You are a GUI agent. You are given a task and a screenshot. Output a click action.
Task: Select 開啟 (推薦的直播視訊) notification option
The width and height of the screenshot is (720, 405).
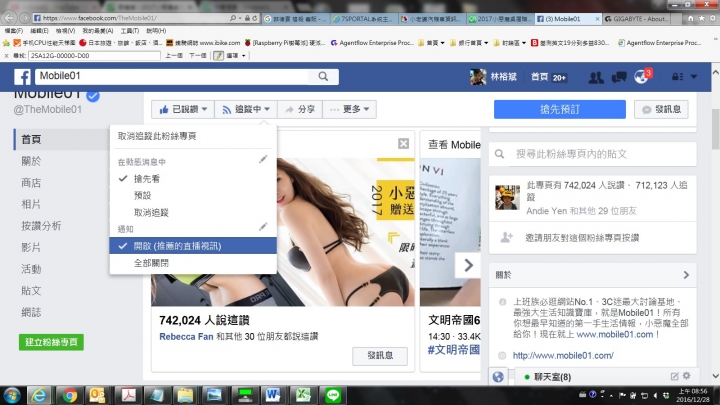pyautogui.click(x=193, y=246)
